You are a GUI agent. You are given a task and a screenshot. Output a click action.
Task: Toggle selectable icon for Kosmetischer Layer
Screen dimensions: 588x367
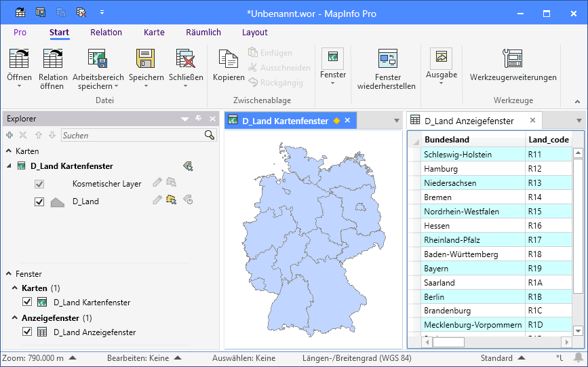tap(172, 182)
